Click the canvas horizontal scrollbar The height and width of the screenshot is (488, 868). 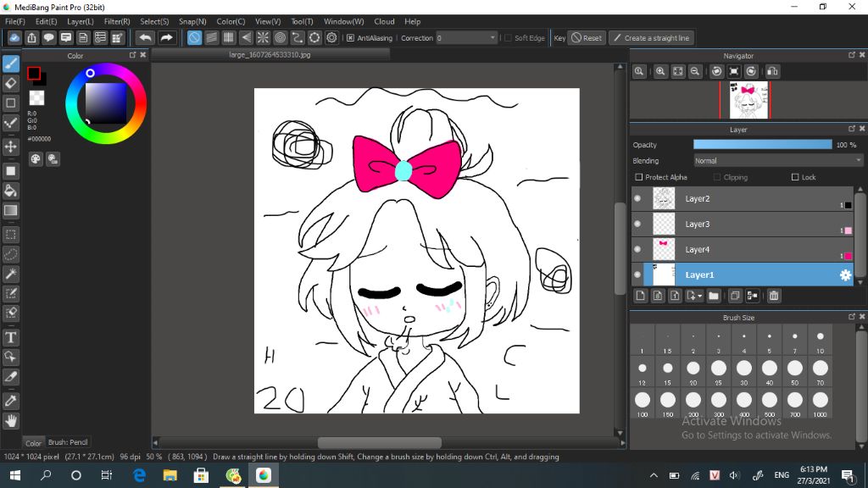379,442
